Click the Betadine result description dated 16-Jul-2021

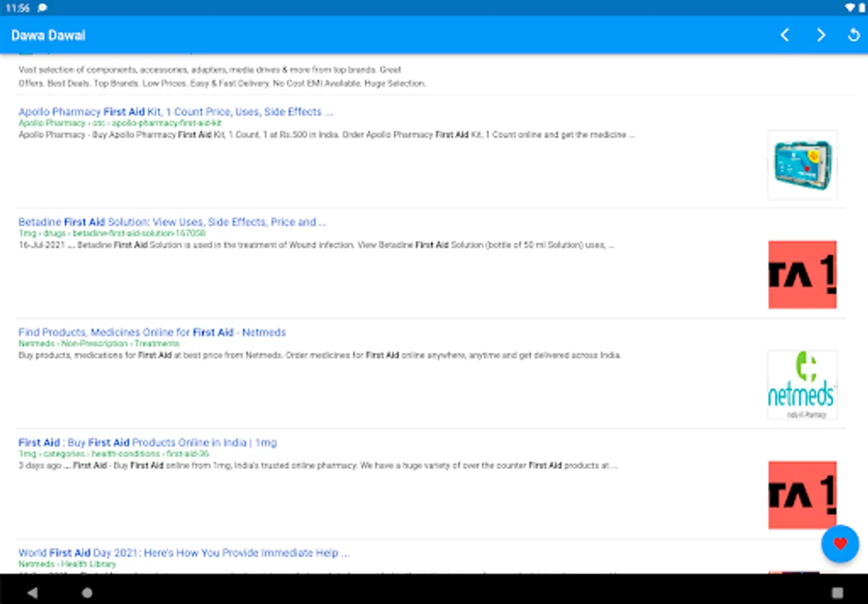(x=317, y=245)
